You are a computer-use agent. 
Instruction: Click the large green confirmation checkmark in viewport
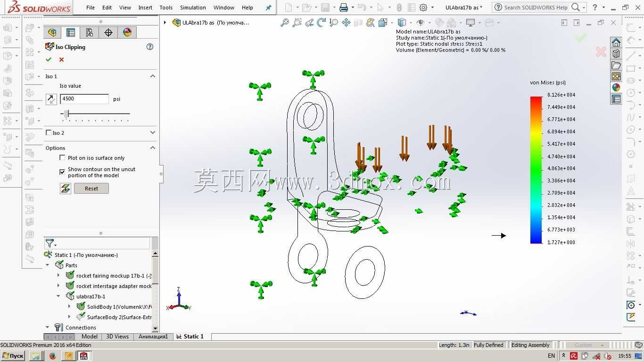coord(580,37)
